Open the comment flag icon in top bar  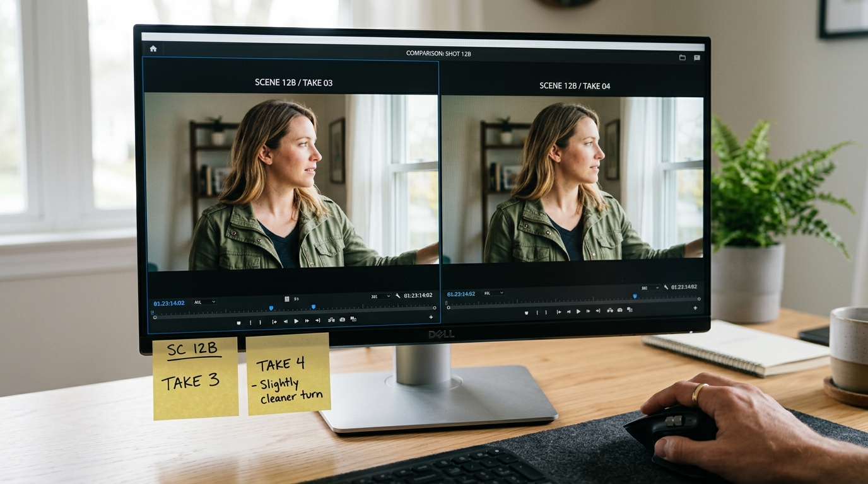coord(697,57)
